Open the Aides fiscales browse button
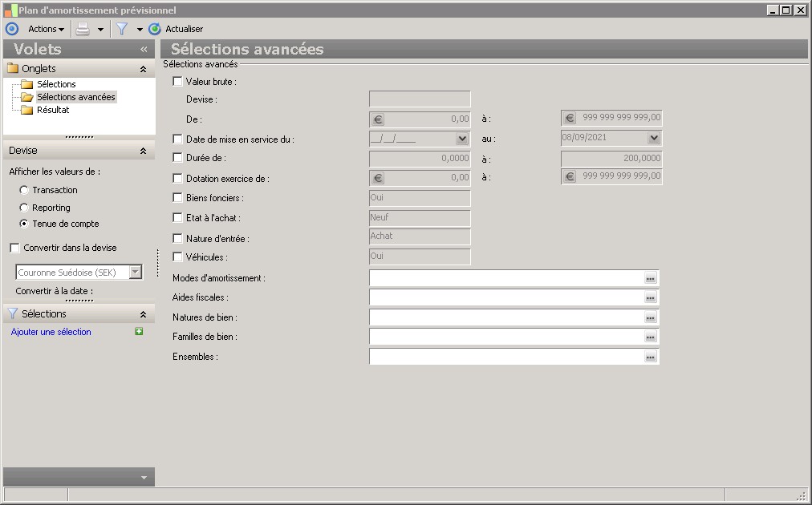812x505 pixels. (x=651, y=297)
